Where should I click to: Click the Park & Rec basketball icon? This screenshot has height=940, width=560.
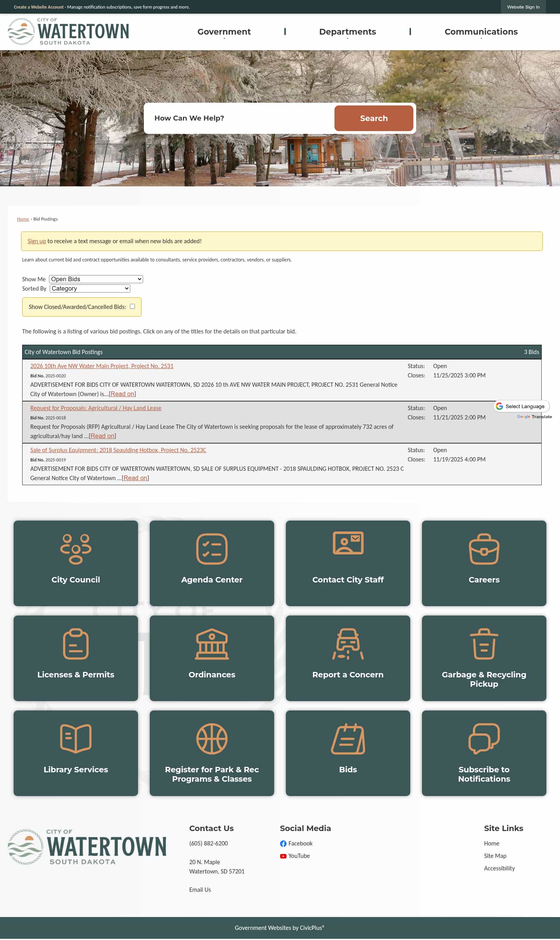(x=212, y=739)
